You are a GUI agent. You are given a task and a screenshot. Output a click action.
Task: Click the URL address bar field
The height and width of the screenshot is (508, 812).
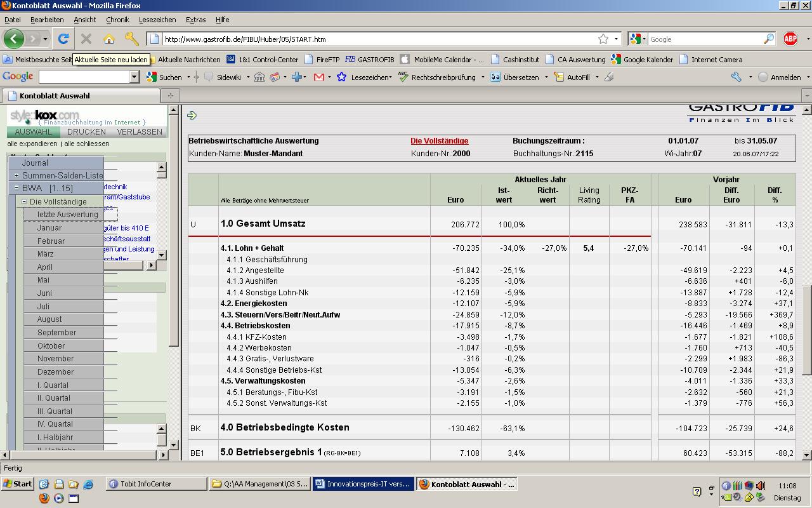click(x=374, y=39)
